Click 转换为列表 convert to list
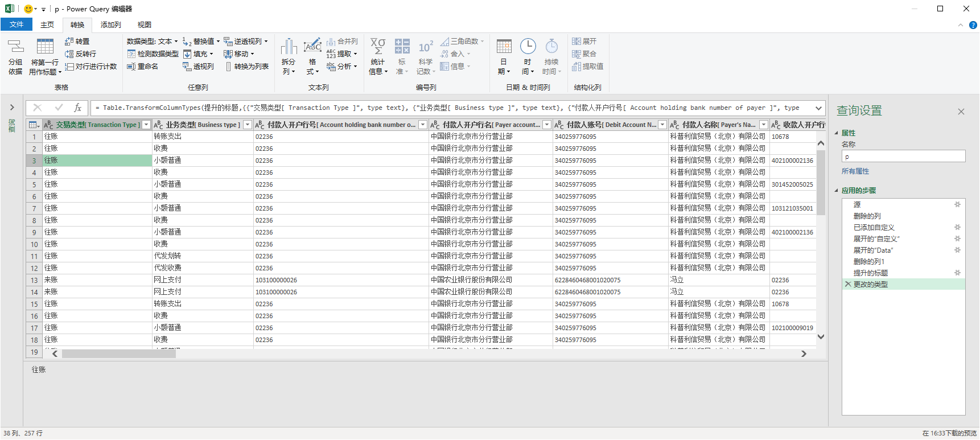 click(x=246, y=67)
